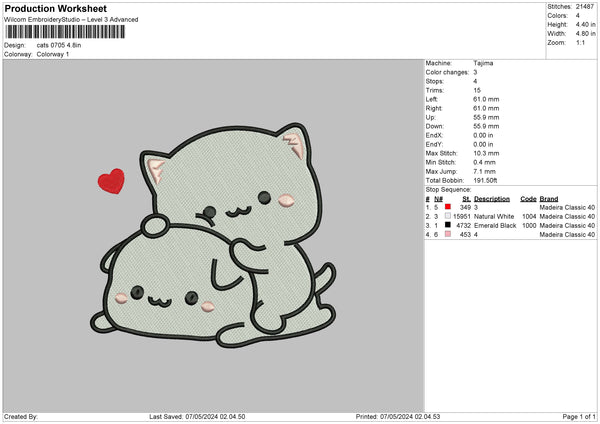This screenshot has width=600, height=424.
Task: Click the red color swatch in stop sequence
Action: pos(448,207)
